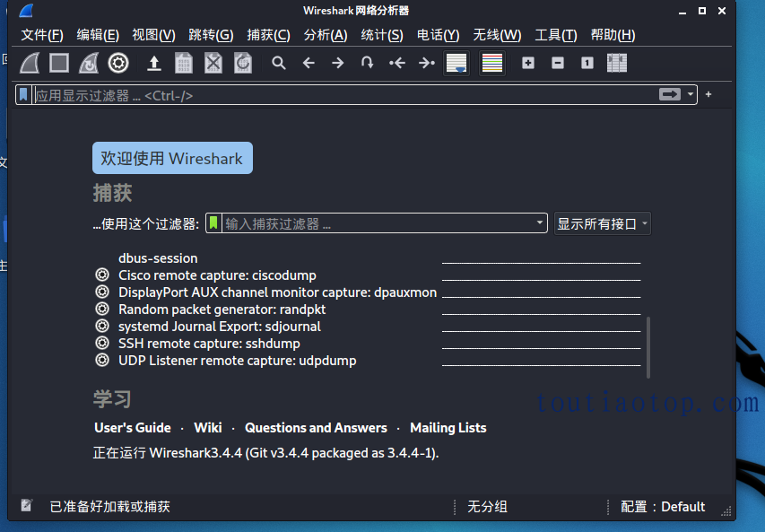This screenshot has width=765, height=532.
Task: Select the dbus-session interface
Action: click(369, 258)
